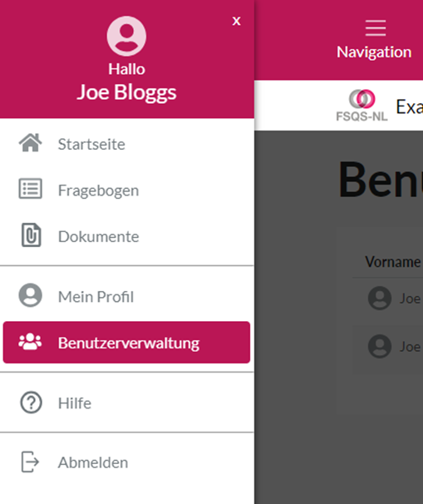Viewport: 423px width, 504px height.
Task: Click the Benutzerverwaltung group icon
Action: [30, 342]
